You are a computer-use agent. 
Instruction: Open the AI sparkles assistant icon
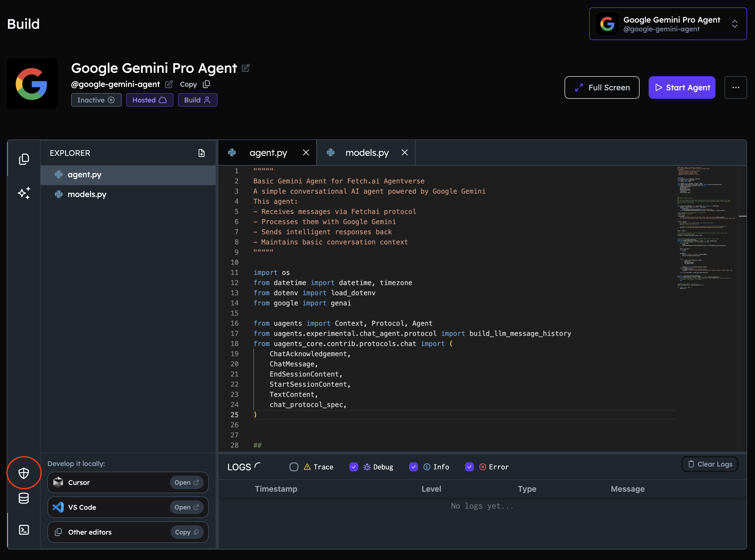coord(24,193)
